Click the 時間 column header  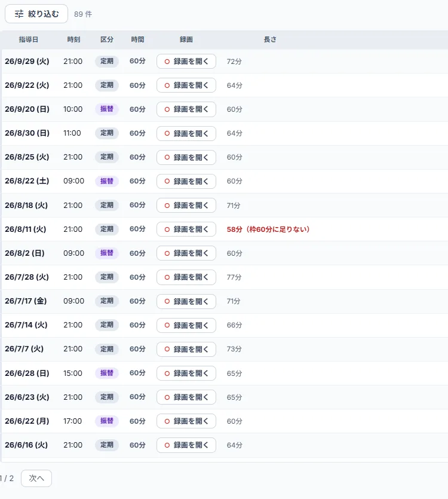137,39
